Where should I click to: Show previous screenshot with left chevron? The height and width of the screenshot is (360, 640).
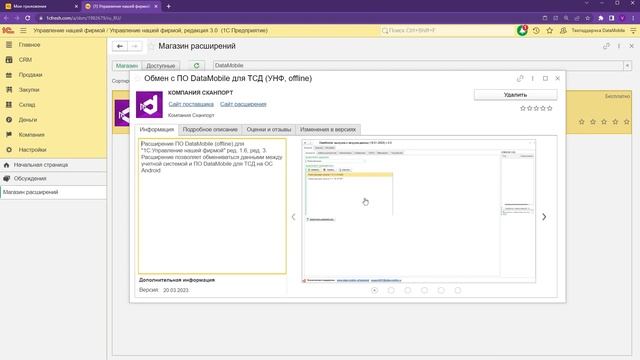pos(293,217)
